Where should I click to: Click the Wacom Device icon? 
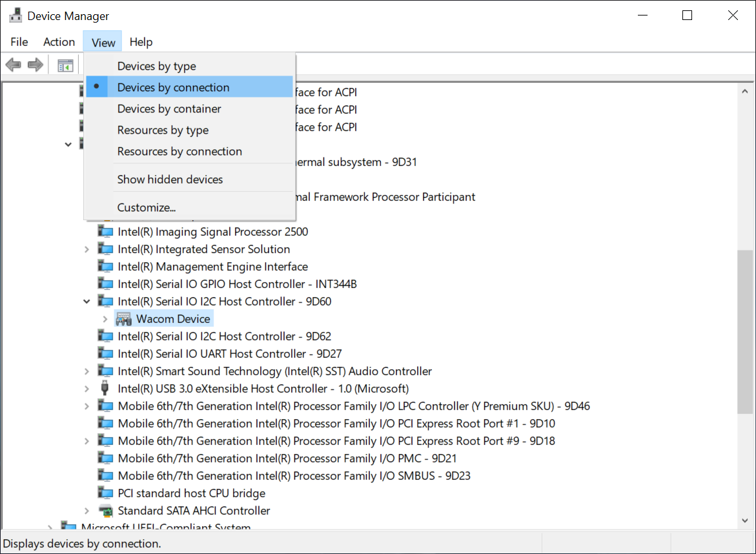coord(124,319)
